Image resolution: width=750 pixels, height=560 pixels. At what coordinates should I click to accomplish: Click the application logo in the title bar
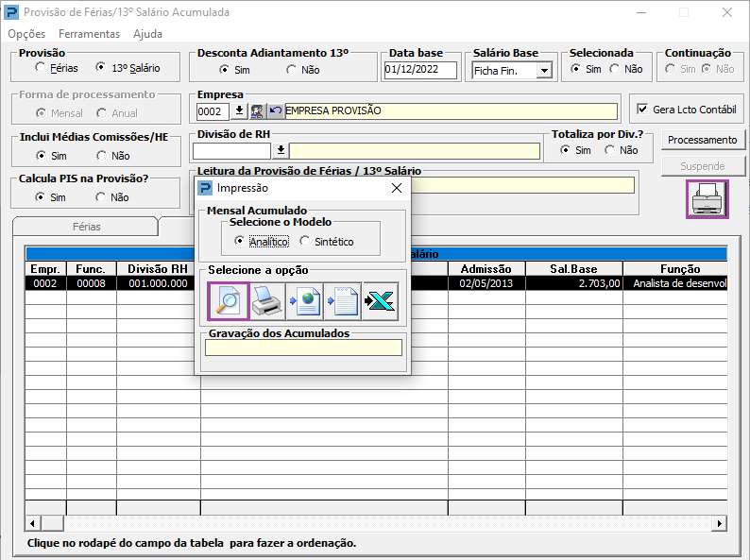coord(11,12)
